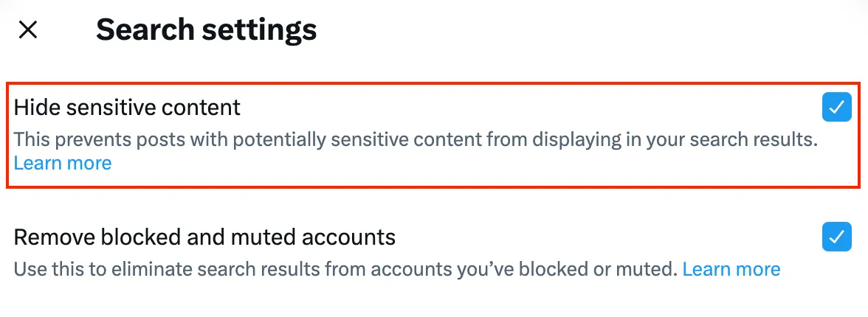Viewport: 868px width, 317px height.
Task: Open Learn more under sensitive content description
Action: pos(63,163)
